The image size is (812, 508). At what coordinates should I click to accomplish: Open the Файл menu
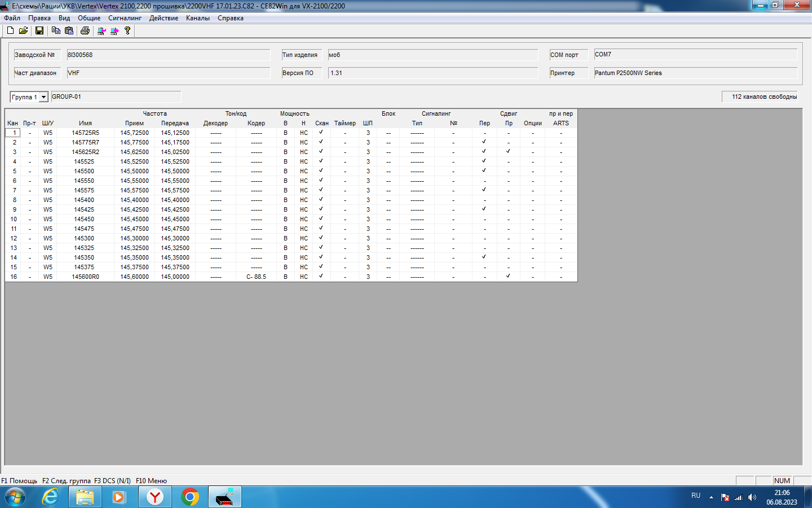(x=12, y=18)
